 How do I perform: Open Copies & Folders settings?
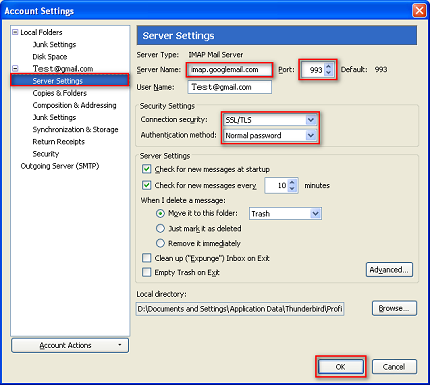pos(60,93)
